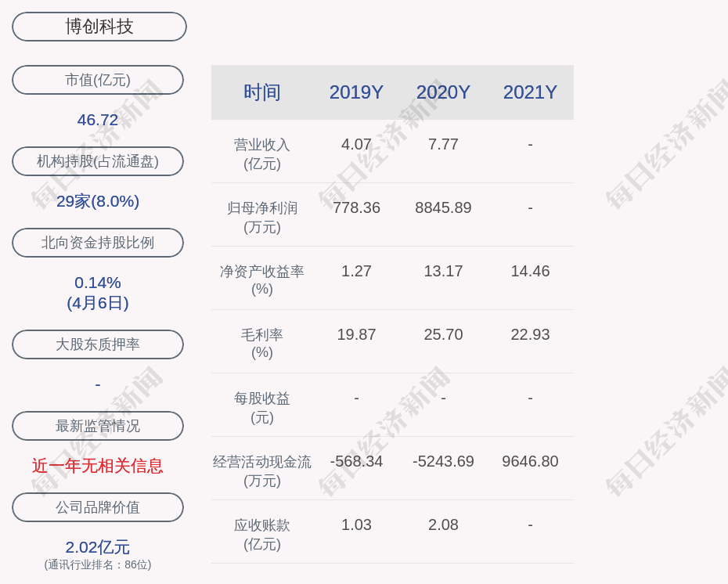The width and height of the screenshot is (728, 584).
Task: Click the 应收账款(亿元) row label
Action: 262,535
